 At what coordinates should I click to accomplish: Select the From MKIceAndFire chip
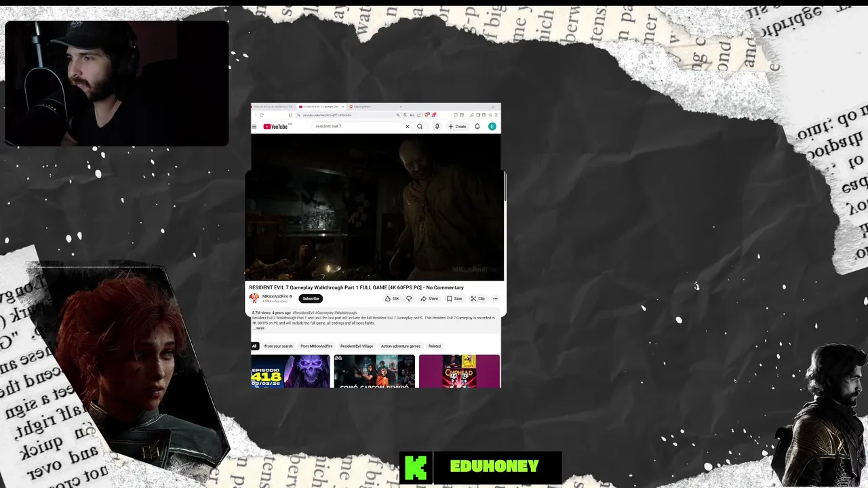pos(317,346)
